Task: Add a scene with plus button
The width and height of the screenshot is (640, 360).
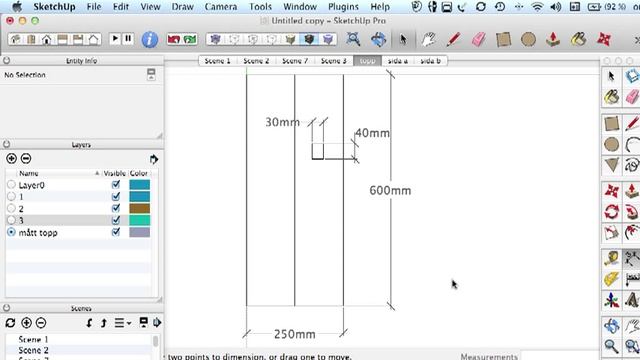Action: (x=27, y=323)
